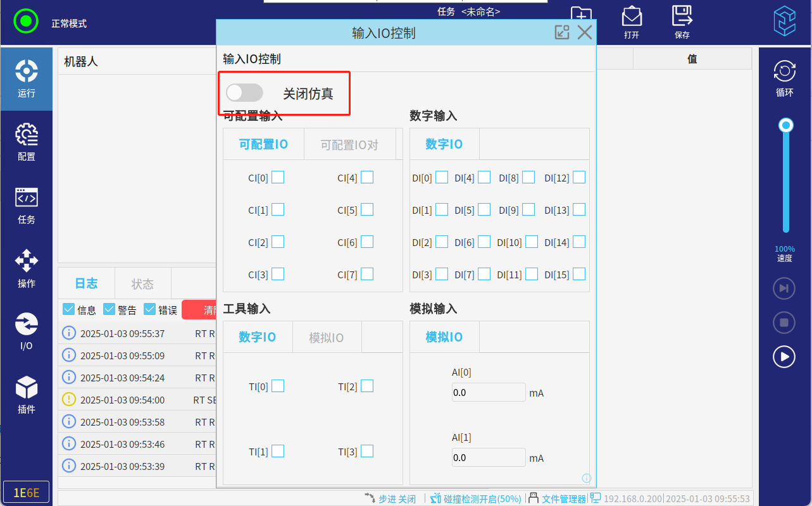Open the 插件 (Plugin) cube panel

coord(26,395)
